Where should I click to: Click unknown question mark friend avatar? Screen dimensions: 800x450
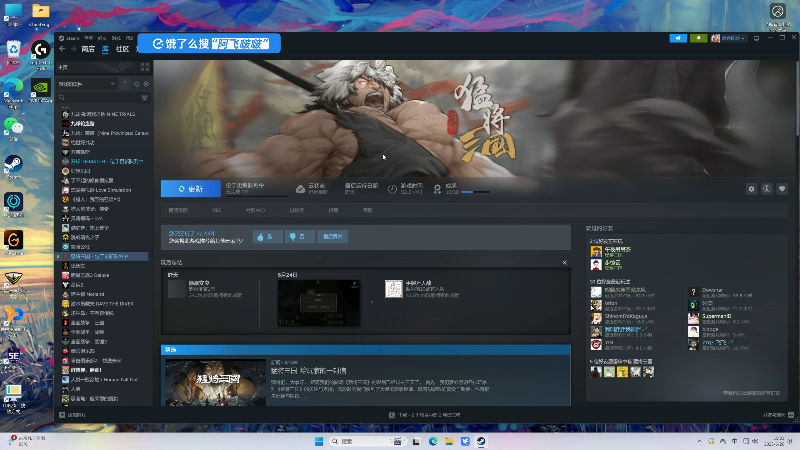click(693, 292)
